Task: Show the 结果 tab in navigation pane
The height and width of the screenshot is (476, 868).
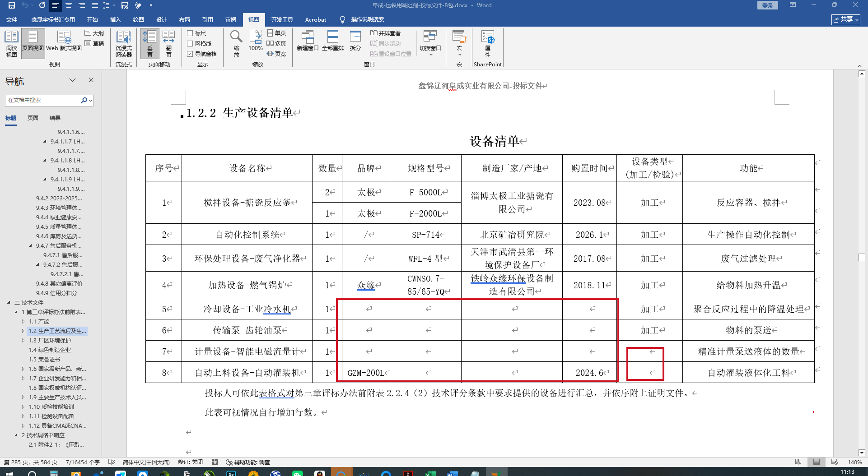Action: [x=55, y=118]
